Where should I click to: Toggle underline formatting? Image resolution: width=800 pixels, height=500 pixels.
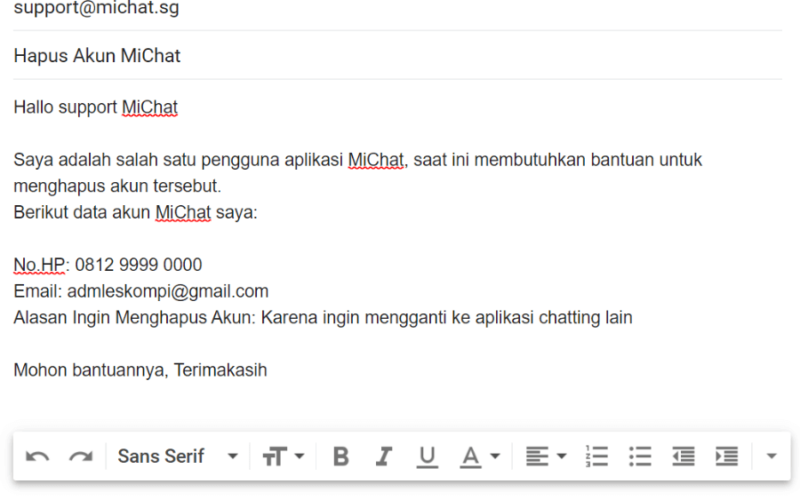(x=427, y=457)
